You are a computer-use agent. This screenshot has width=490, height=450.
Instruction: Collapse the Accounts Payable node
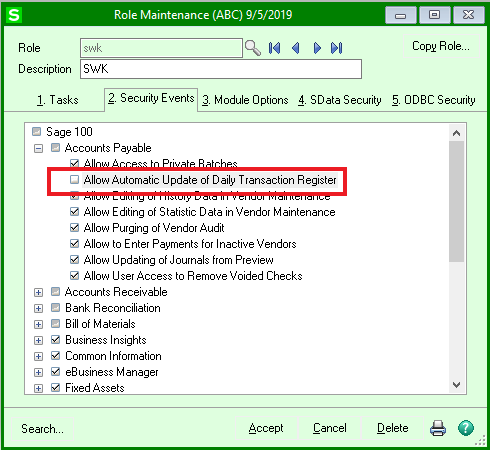click(38, 148)
